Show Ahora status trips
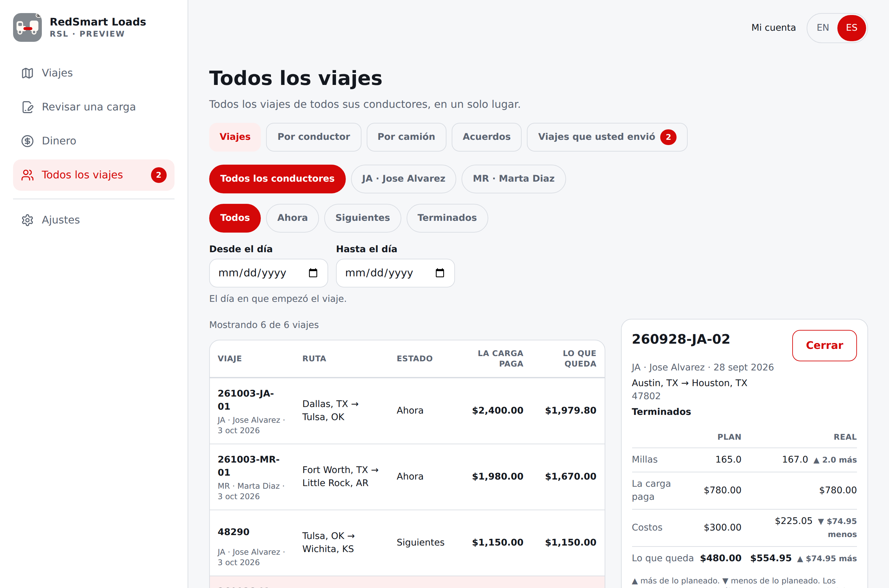The width and height of the screenshot is (889, 588). tap(292, 218)
